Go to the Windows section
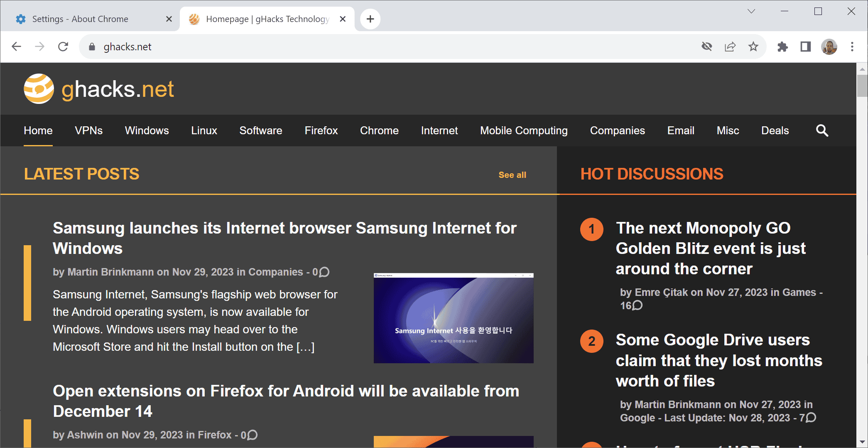 tap(147, 130)
